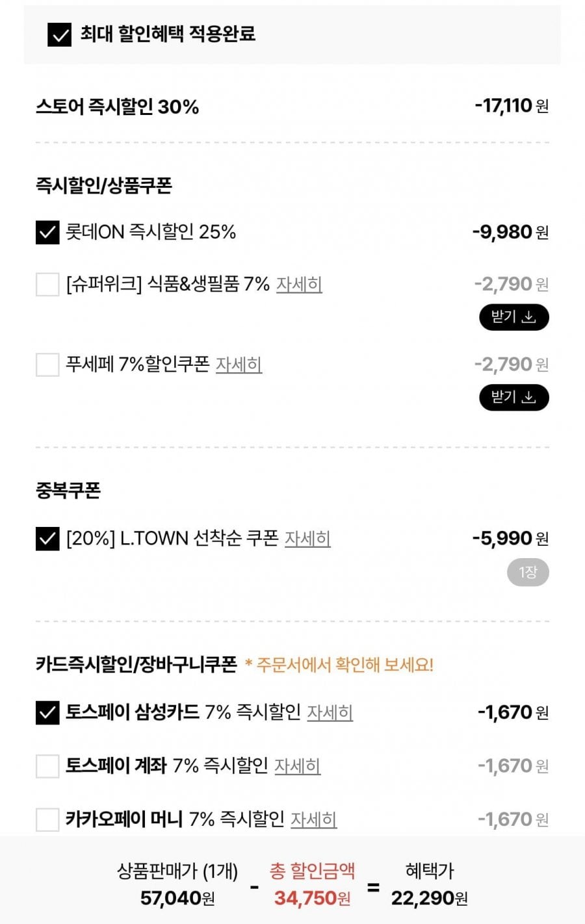Screen dimensions: 585x924
Task: Uncheck the [20%] L.TOWN 선착순 쿠폰
Action: [47, 539]
